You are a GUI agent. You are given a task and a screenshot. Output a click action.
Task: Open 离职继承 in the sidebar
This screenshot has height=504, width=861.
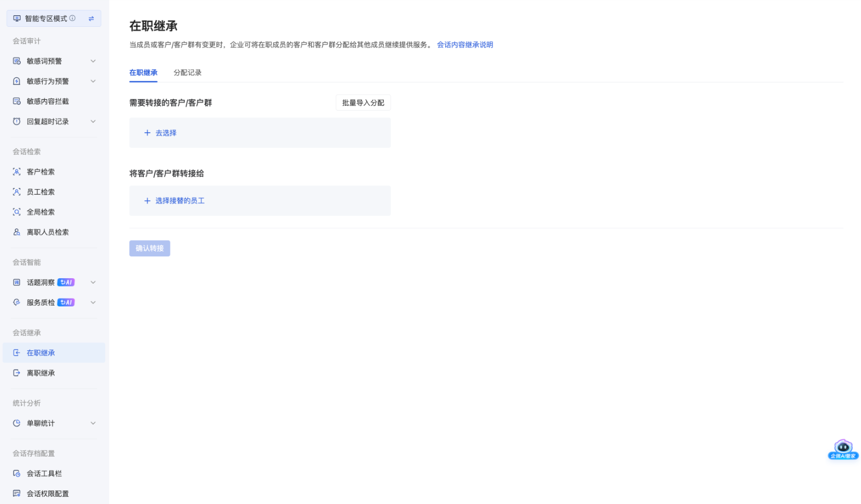54,373
